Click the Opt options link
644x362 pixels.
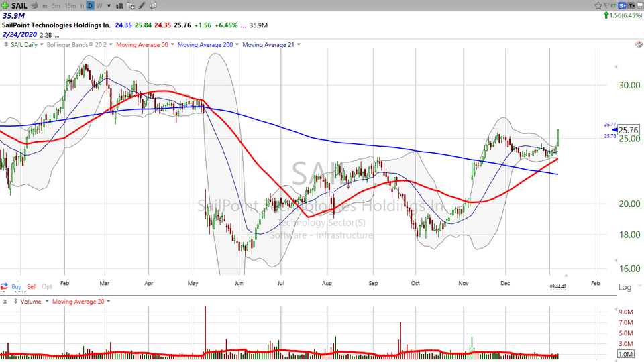point(47,286)
